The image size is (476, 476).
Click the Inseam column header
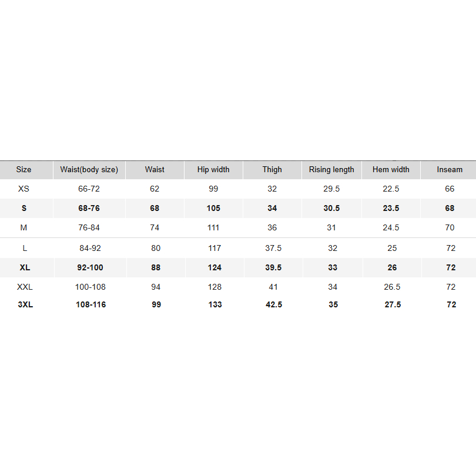[x=450, y=169]
